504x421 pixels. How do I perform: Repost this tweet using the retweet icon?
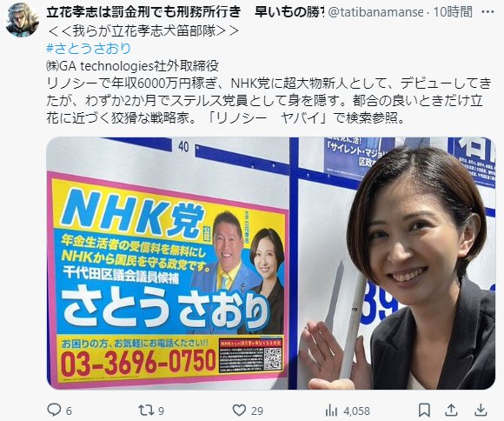(145, 411)
